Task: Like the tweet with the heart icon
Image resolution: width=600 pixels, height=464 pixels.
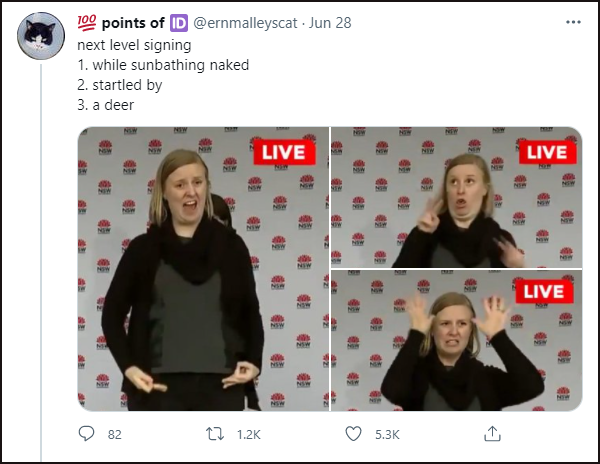Action: 353,434
